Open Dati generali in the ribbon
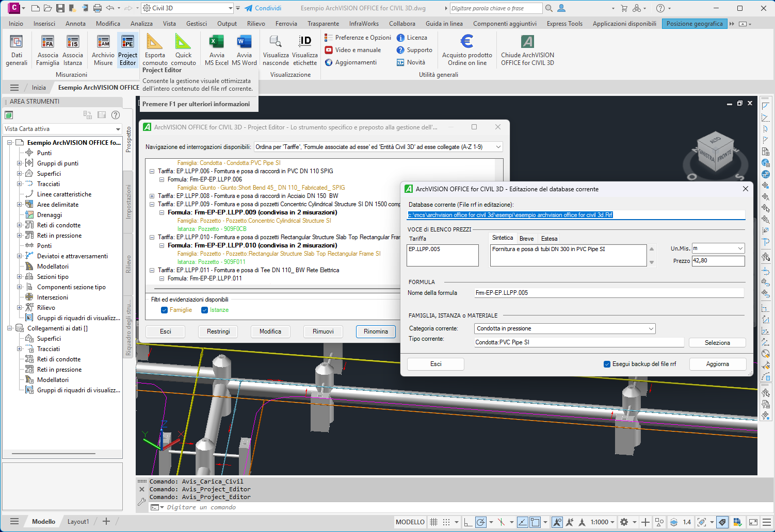 click(17, 50)
